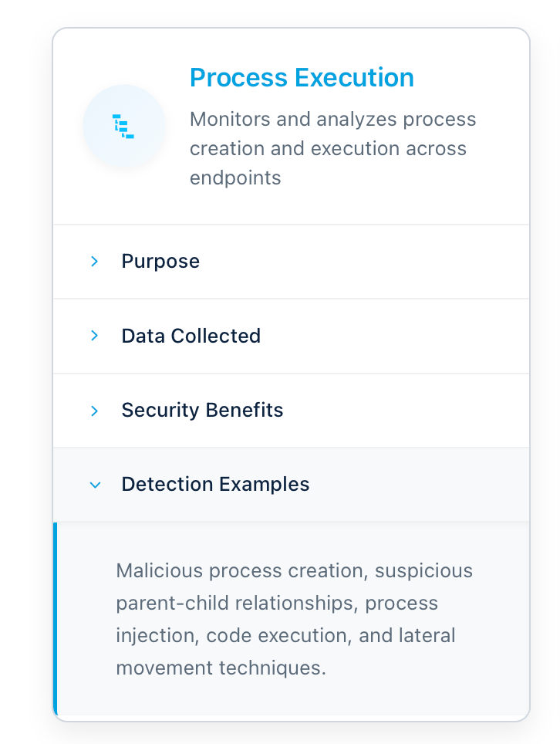The image size is (560, 744).
Task: Click the 'Malicious process creation' paragraph text
Action: 294,571
